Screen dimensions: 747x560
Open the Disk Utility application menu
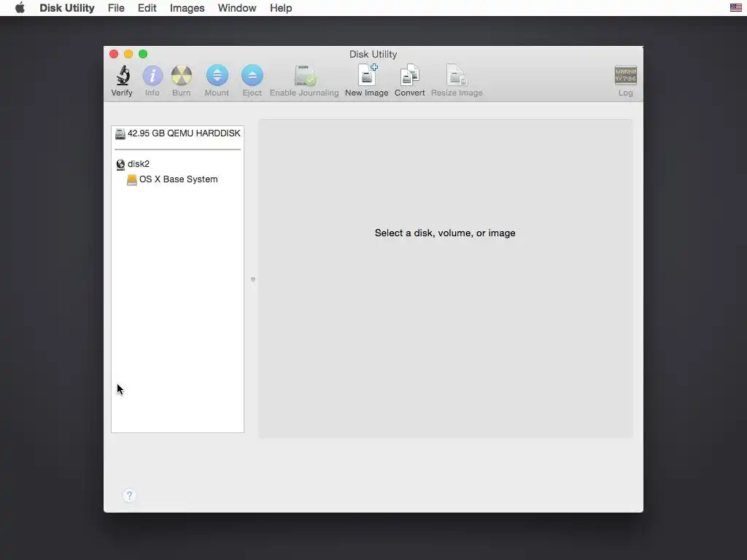click(x=67, y=8)
